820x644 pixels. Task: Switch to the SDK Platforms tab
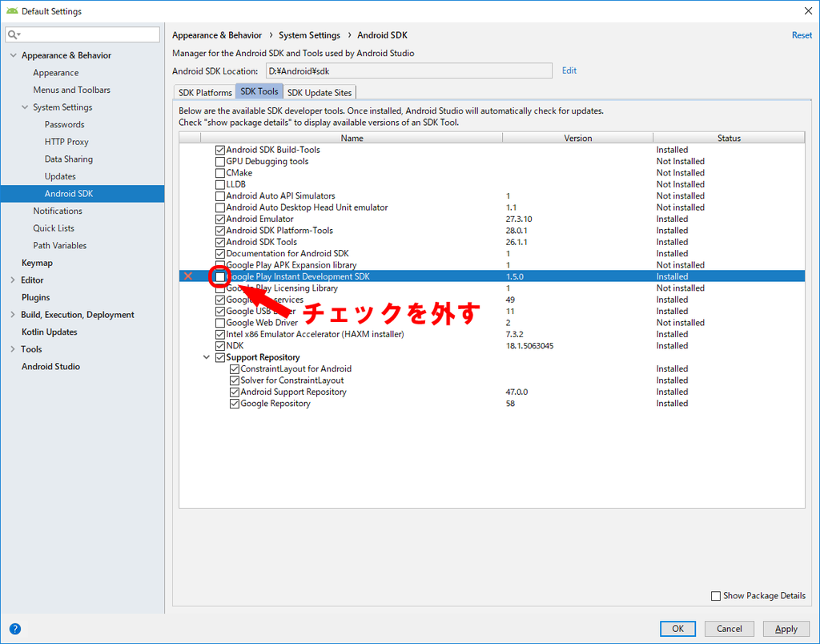pyautogui.click(x=205, y=93)
